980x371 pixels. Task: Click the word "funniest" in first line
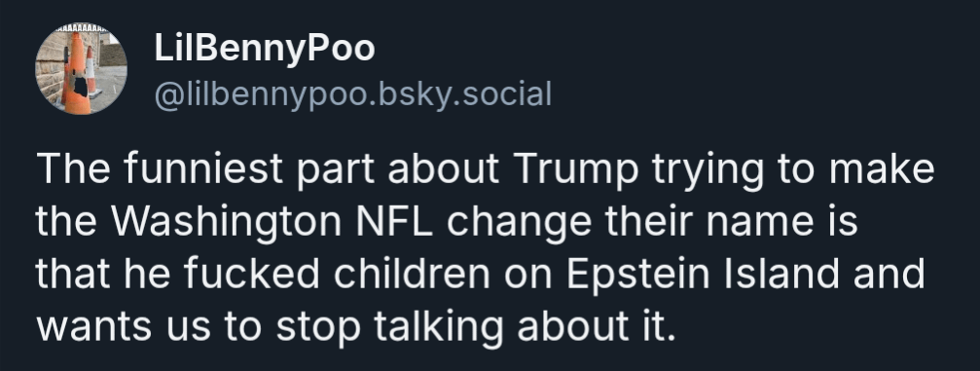point(202,168)
